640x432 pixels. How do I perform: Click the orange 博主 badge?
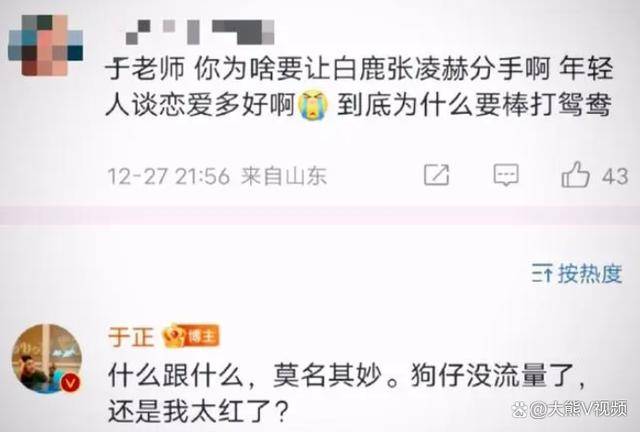[x=201, y=336]
